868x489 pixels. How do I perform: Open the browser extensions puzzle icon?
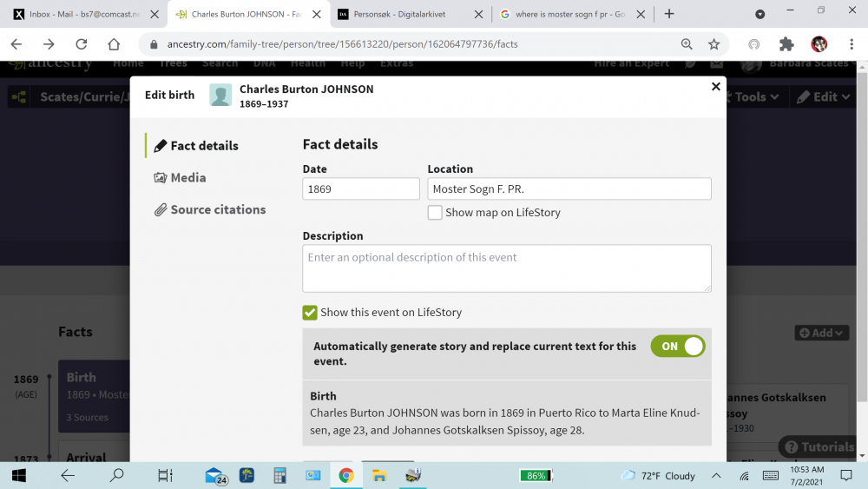[786, 44]
